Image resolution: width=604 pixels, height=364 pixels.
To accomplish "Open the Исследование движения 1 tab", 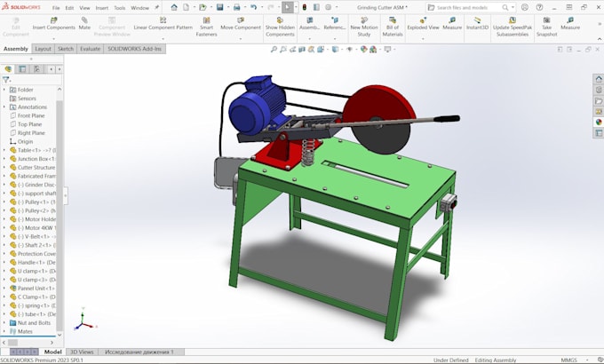I will point(139,352).
